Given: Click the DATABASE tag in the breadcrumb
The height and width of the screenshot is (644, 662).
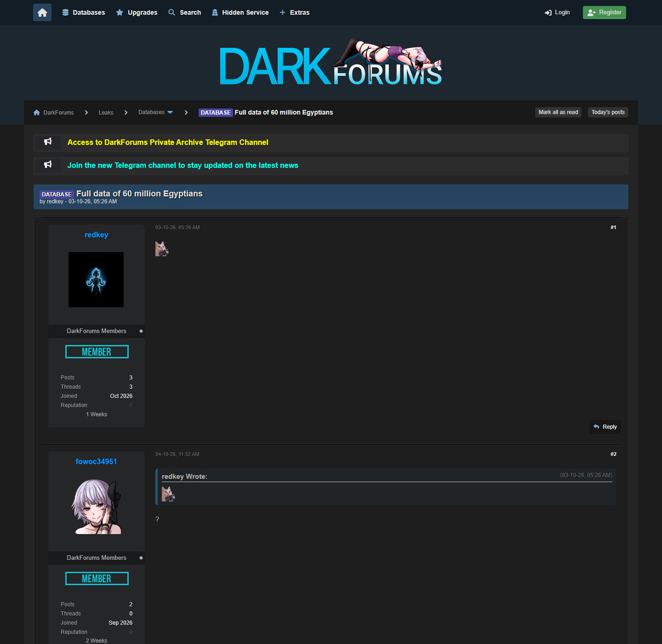Looking at the screenshot, I should click(x=216, y=113).
